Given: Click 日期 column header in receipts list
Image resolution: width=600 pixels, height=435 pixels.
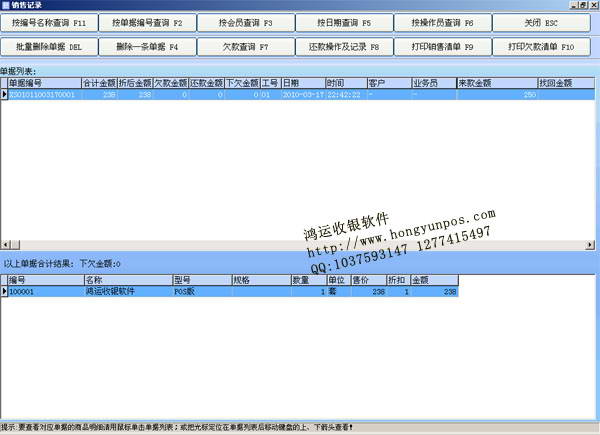Looking at the screenshot, I should click(x=303, y=83).
